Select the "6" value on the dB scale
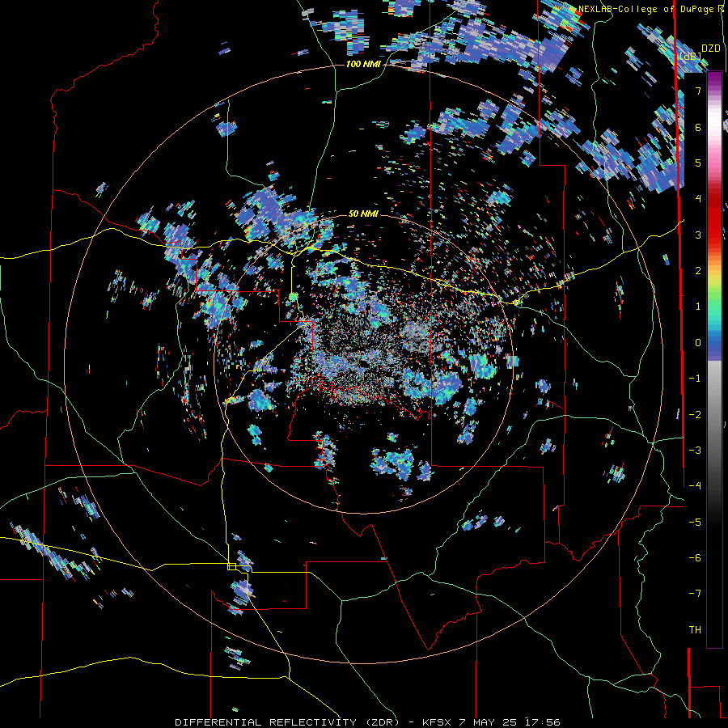The height and width of the screenshot is (728, 728). pyautogui.click(x=698, y=127)
